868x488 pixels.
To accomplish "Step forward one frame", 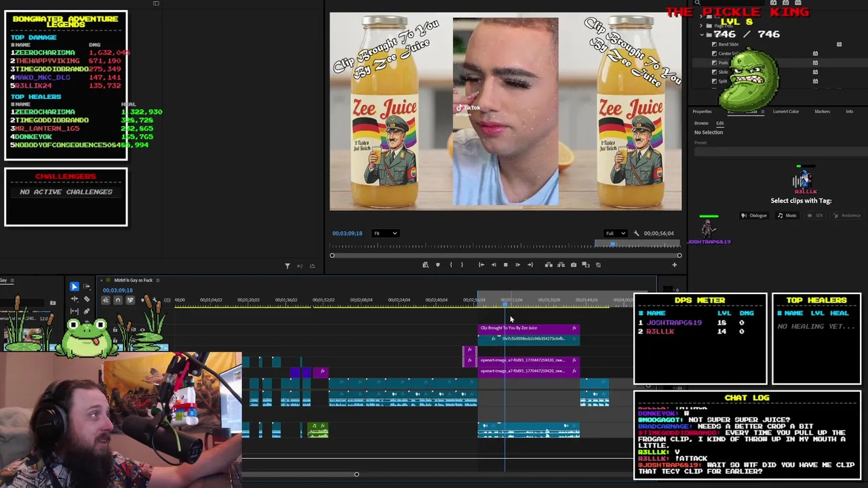I will pyautogui.click(x=517, y=265).
